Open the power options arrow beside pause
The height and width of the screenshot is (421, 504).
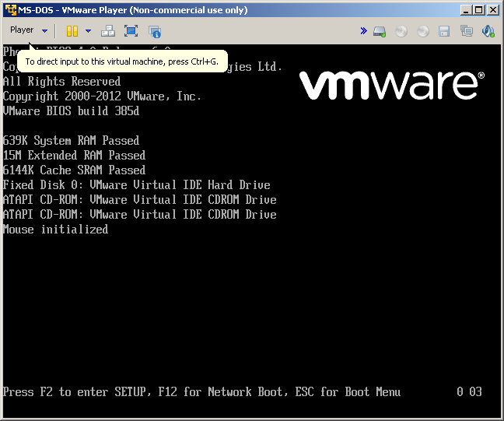[x=88, y=31]
